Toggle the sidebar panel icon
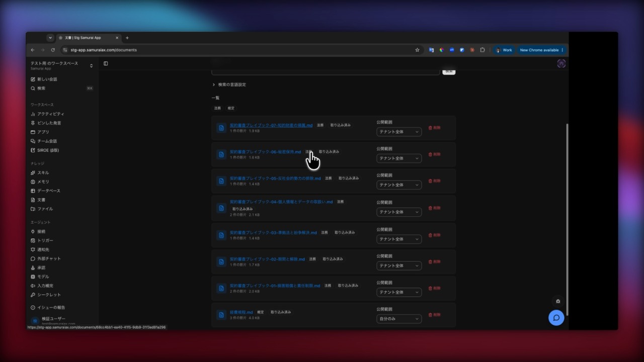Image resolution: width=644 pixels, height=362 pixels. 106,63
